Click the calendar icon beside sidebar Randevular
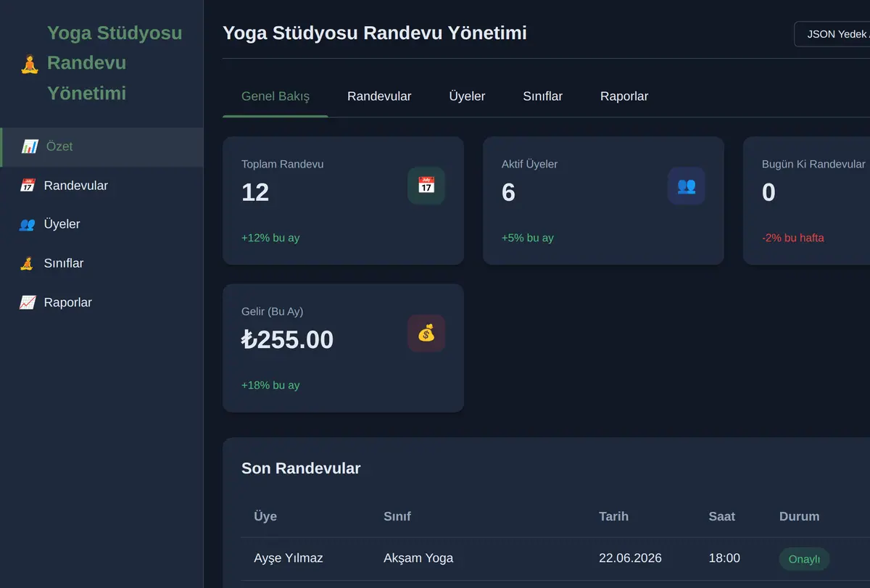 (27, 186)
